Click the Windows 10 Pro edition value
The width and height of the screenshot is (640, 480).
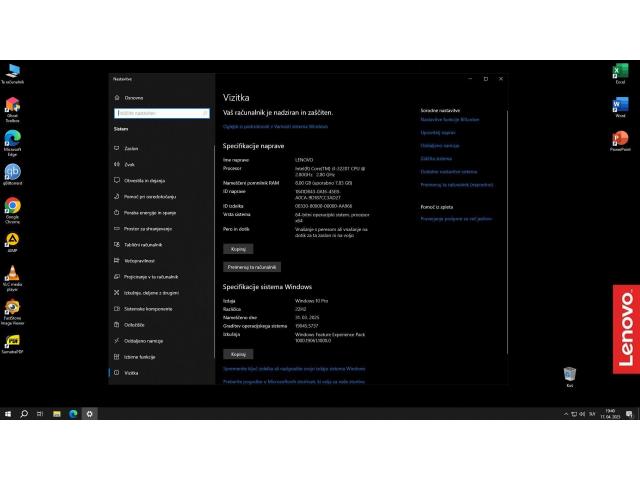(311, 301)
